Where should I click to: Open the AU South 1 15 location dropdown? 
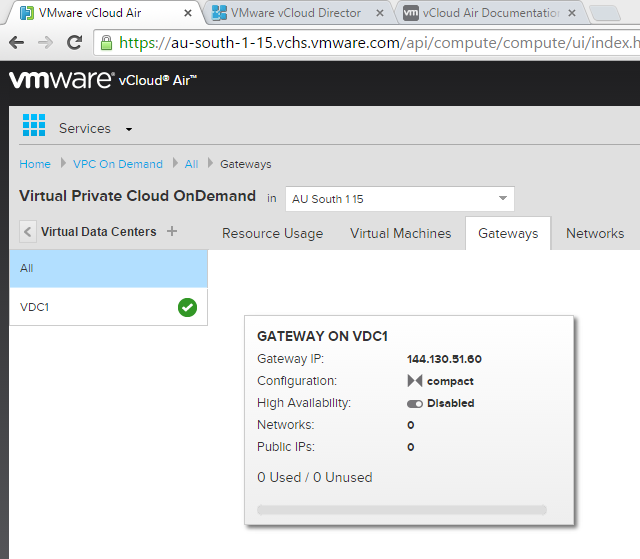pyautogui.click(x=400, y=199)
